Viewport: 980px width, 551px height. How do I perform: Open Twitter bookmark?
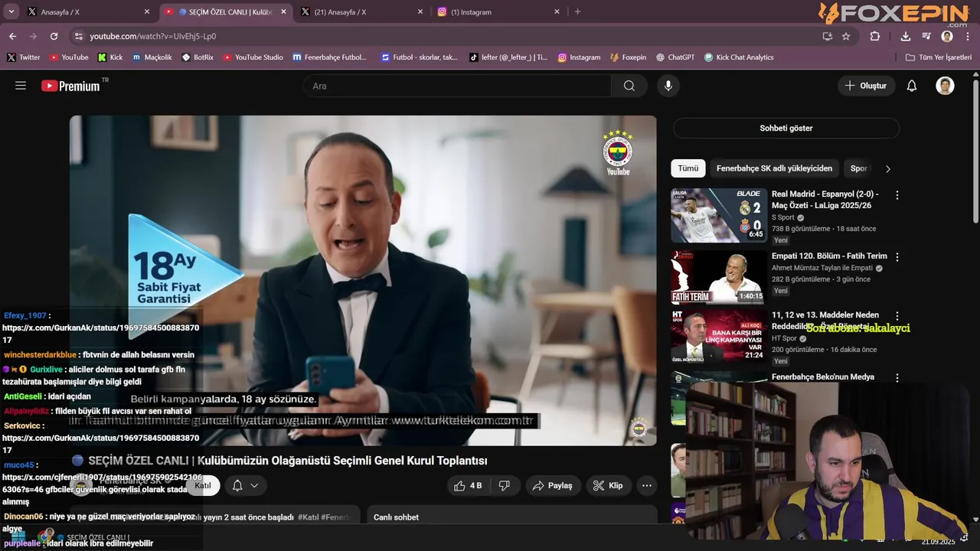[x=24, y=57]
